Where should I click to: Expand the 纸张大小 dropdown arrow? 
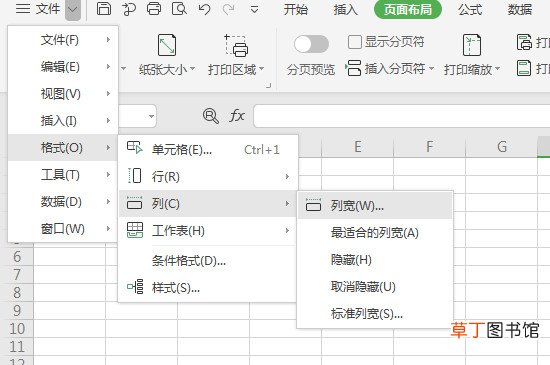coord(193,69)
